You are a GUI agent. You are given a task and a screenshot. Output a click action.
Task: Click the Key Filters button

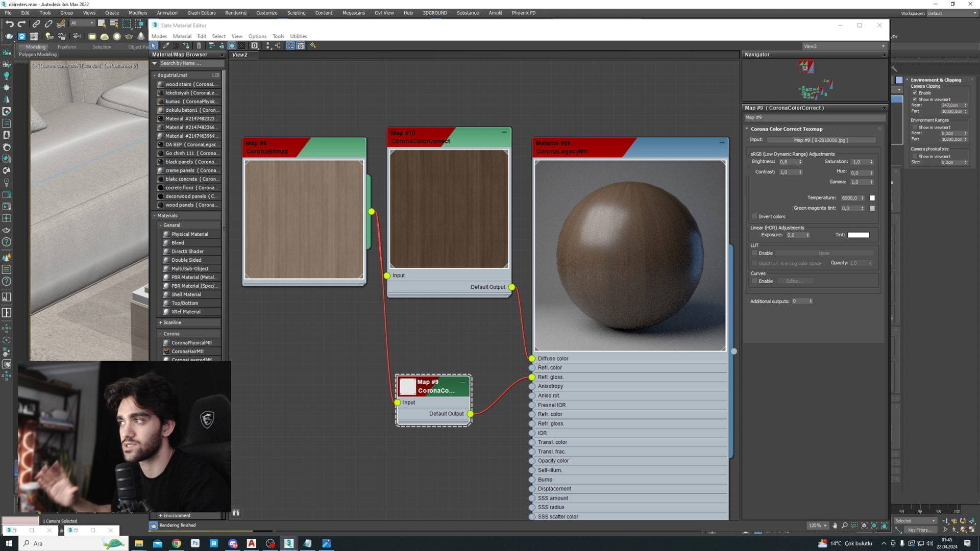click(920, 530)
